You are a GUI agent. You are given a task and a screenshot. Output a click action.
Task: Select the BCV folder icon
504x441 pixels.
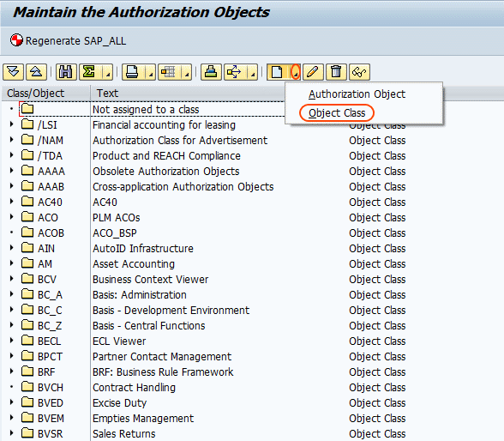27,279
